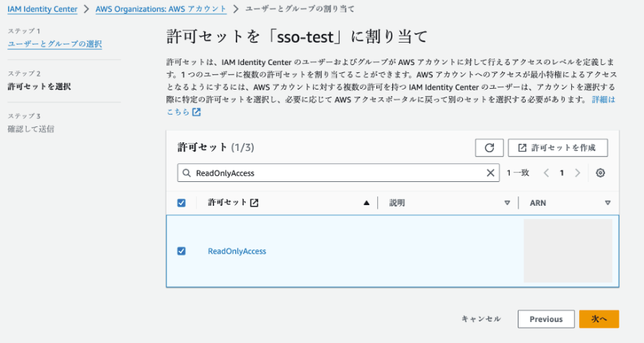Sort the 説明 column
Image resolution: width=644 pixels, height=343 pixels.
[507, 203]
